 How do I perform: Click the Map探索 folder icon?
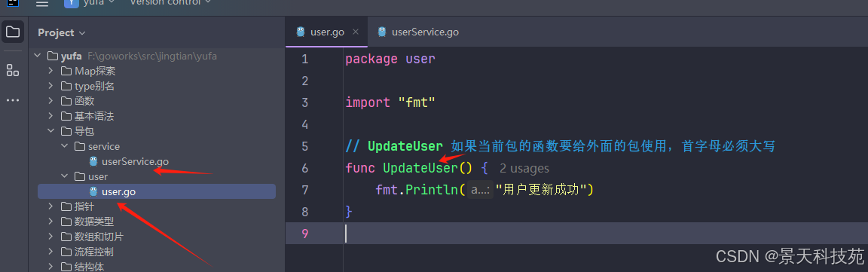coord(66,71)
